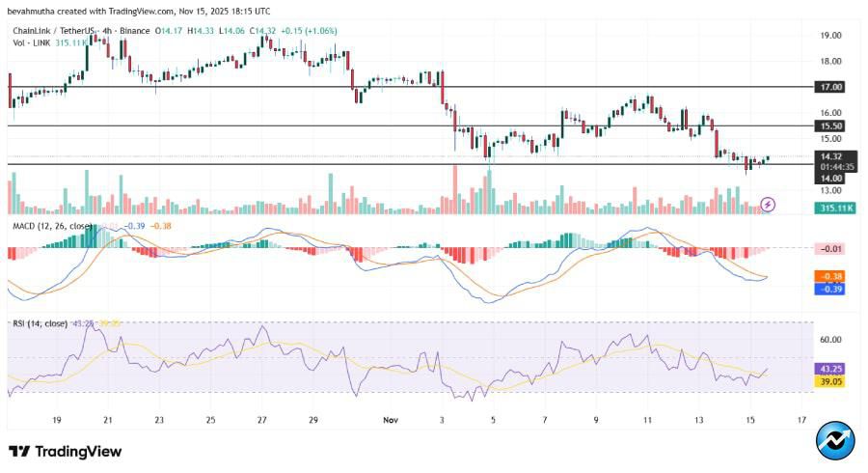Click the pink MACD histogram label -0.01
This screenshot has height=473, width=868.
coord(830,249)
